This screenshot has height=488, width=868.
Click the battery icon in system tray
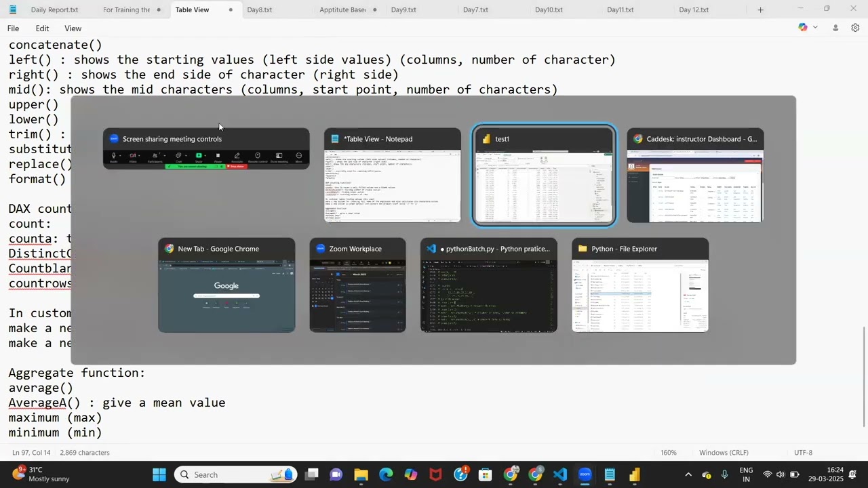tap(794, 474)
